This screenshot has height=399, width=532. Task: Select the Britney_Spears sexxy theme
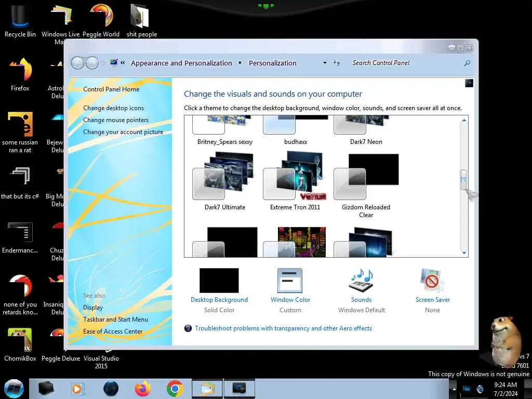[x=224, y=130]
